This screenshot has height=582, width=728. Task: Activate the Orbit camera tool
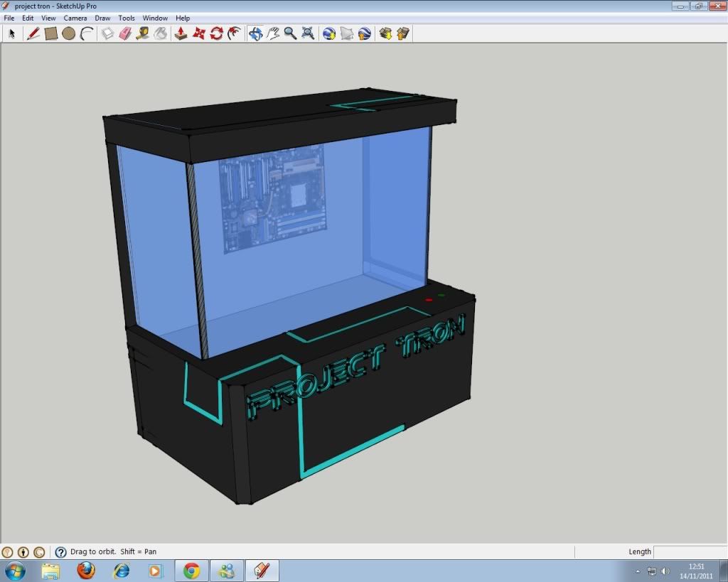point(255,33)
